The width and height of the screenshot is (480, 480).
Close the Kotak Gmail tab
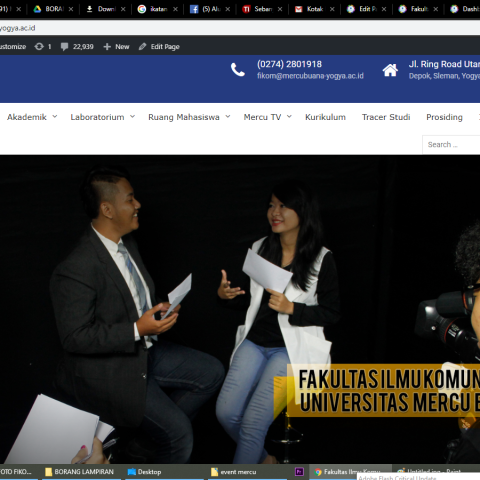[x=332, y=9]
